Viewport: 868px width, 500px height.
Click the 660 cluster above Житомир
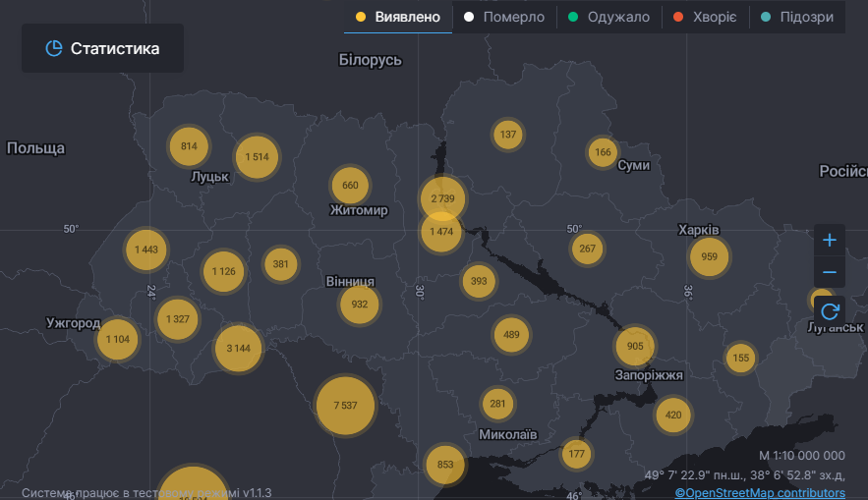[x=350, y=186]
